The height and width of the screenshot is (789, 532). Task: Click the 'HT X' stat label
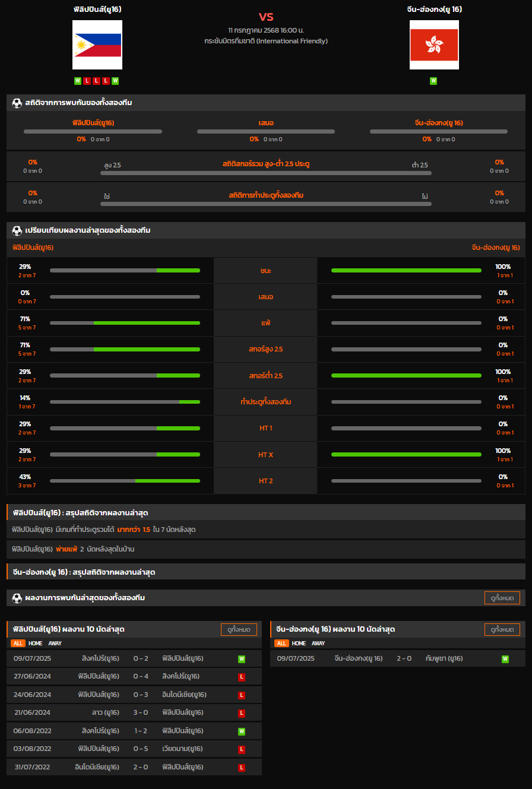pyautogui.click(x=266, y=455)
